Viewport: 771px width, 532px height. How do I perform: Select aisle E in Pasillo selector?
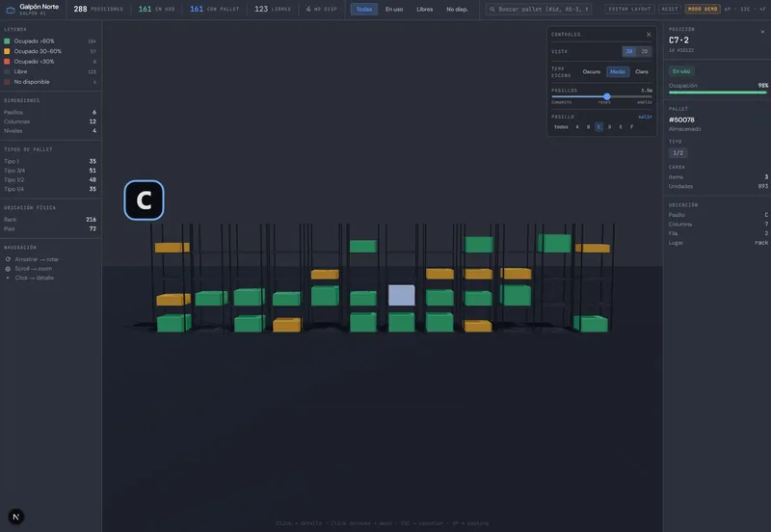pos(621,127)
